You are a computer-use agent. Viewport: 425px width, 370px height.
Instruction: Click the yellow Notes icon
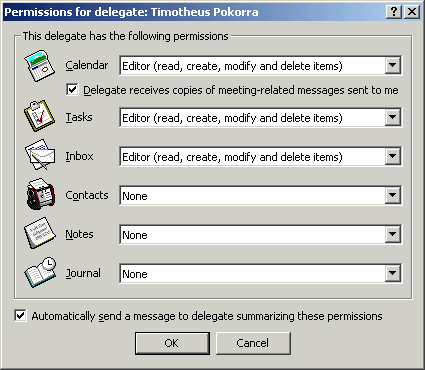coord(39,233)
